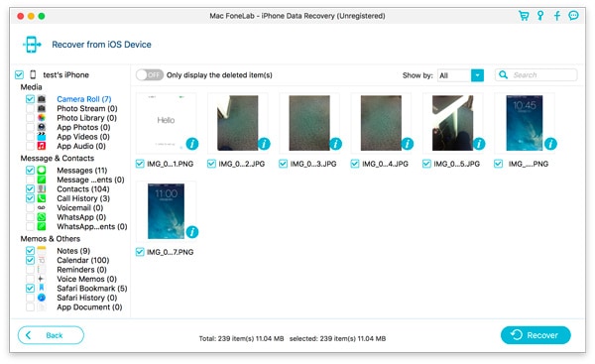Open the shopping cart purchase icon

pos(524,16)
